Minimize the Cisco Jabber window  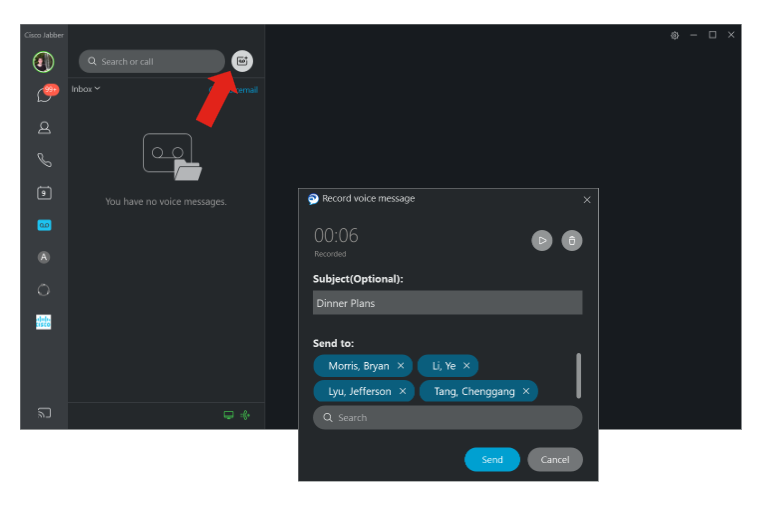coord(693,35)
